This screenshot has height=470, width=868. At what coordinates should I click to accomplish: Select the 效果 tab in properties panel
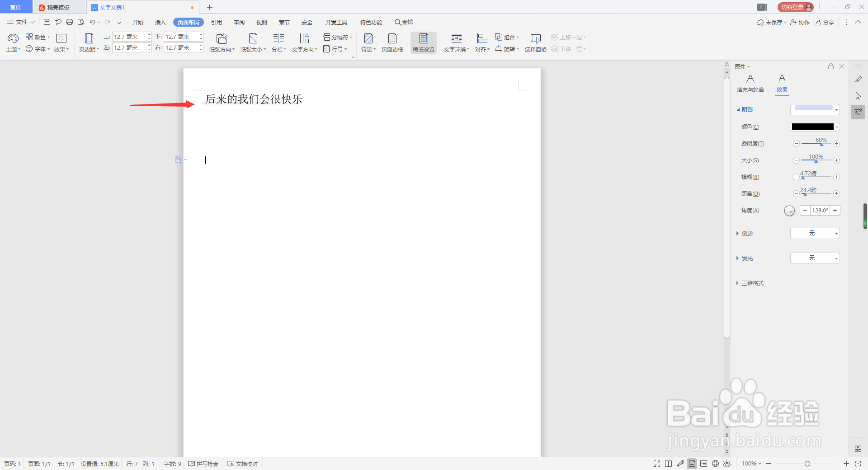click(782, 84)
